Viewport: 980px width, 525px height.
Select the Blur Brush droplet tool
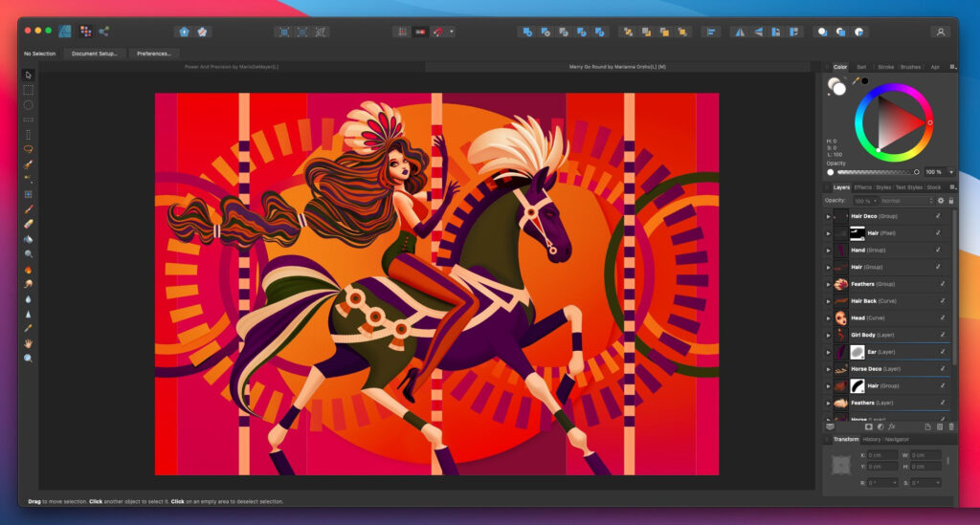pyautogui.click(x=28, y=299)
